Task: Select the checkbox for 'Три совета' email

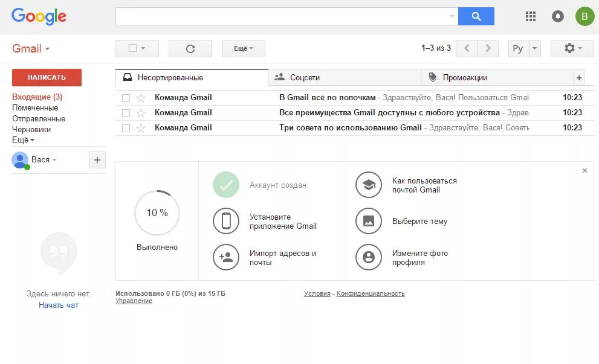Action: point(126,128)
